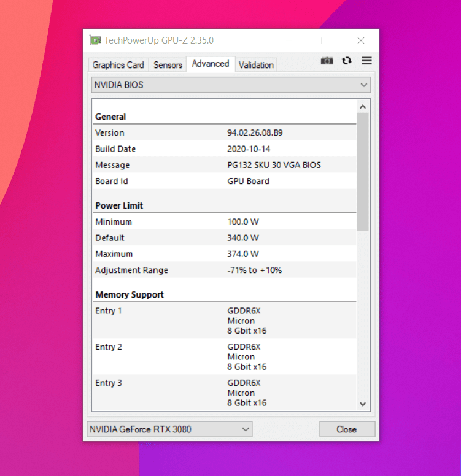The width and height of the screenshot is (461, 476).
Task: Click the Default power limit 340.0 W
Action: [243, 238]
